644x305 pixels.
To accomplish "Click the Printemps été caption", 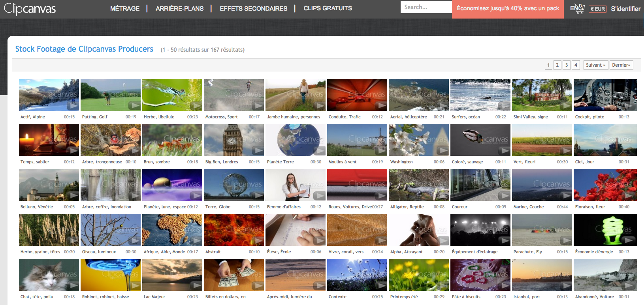I will tap(404, 297).
